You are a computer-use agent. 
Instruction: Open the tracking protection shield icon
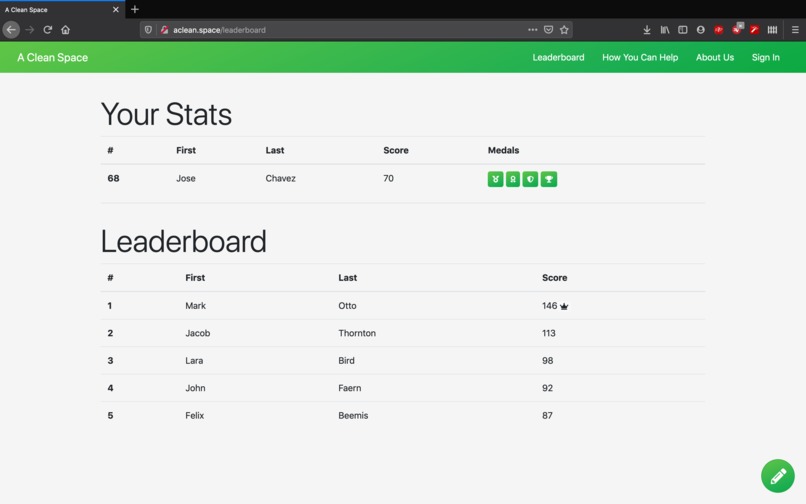(148, 30)
